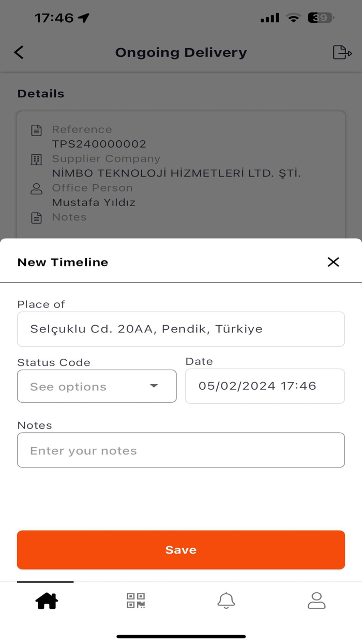Tap the Notes document icon in Details
This screenshot has height=644, width=362.
[36, 218]
